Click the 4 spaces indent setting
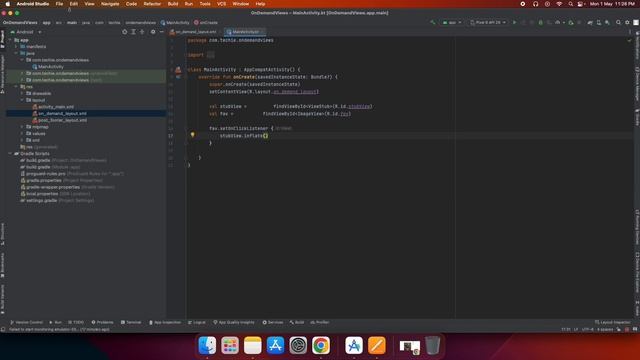 (605, 329)
